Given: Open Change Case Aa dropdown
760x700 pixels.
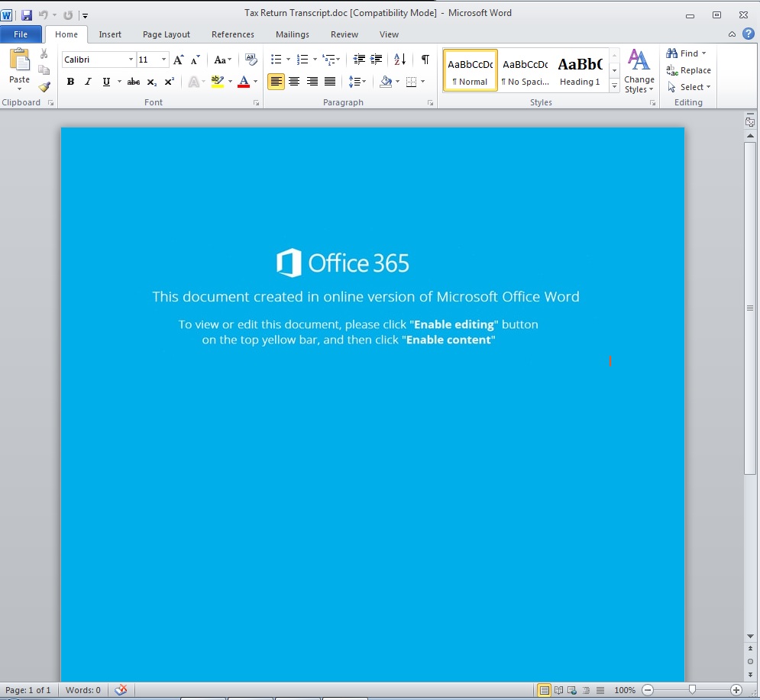Looking at the screenshot, I should tap(222, 60).
